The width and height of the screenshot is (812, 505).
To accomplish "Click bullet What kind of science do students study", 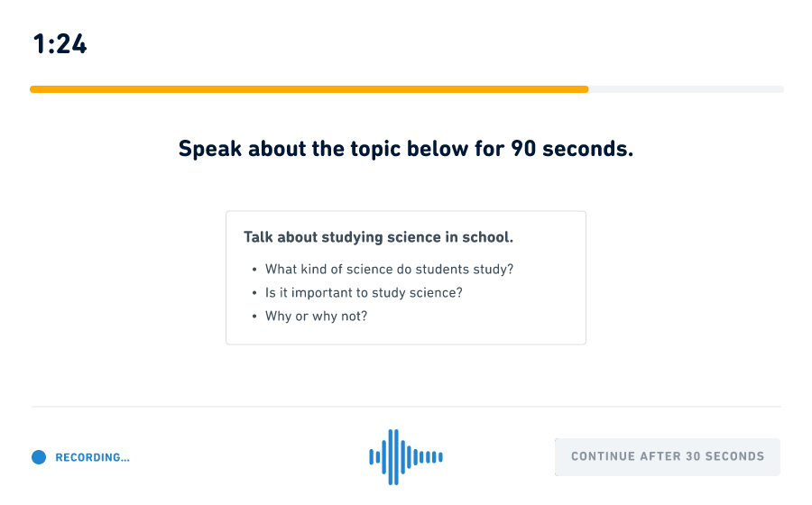I will [390, 269].
